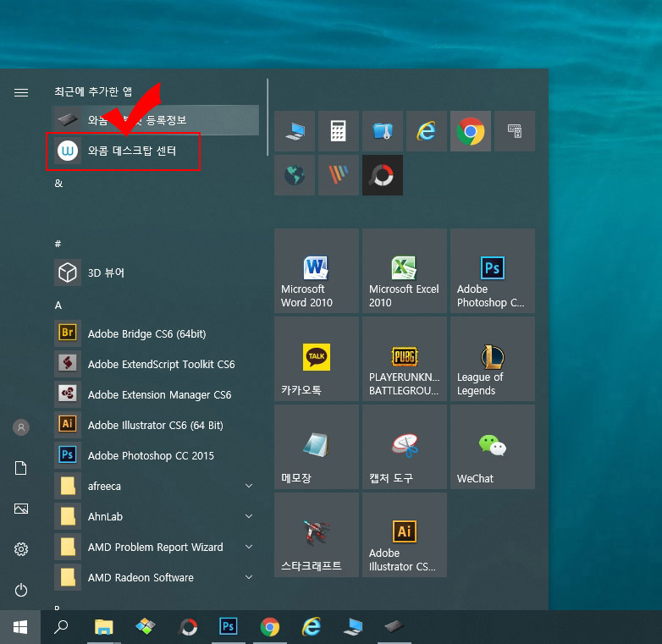This screenshot has height=644, width=662.
Task: Expand AMD Radeon Software folder
Action: click(157, 577)
